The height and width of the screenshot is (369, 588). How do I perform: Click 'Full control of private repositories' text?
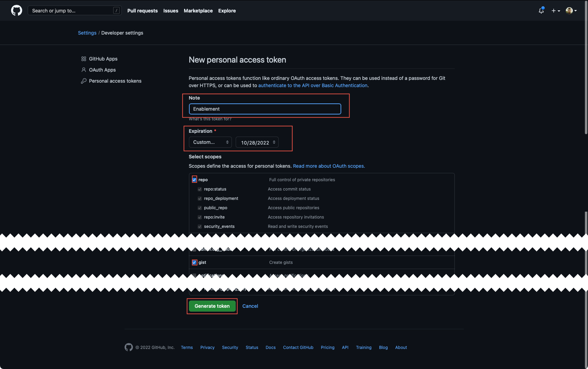click(302, 180)
